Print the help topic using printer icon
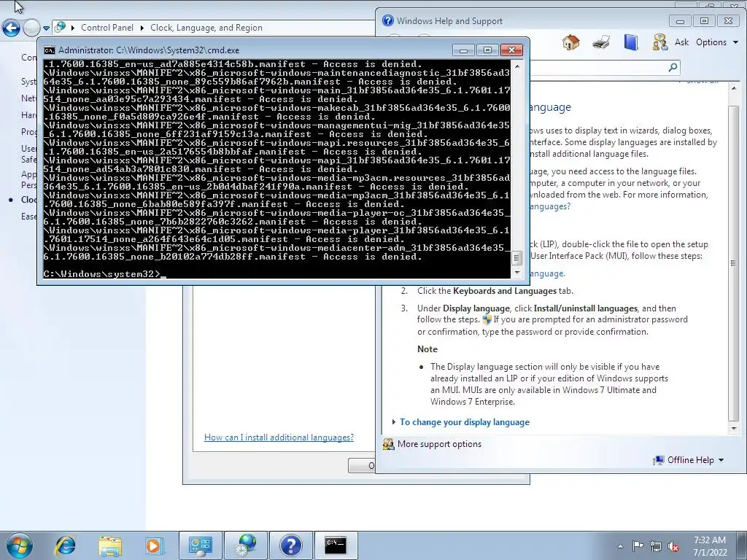747x560 pixels. click(x=601, y=42)
